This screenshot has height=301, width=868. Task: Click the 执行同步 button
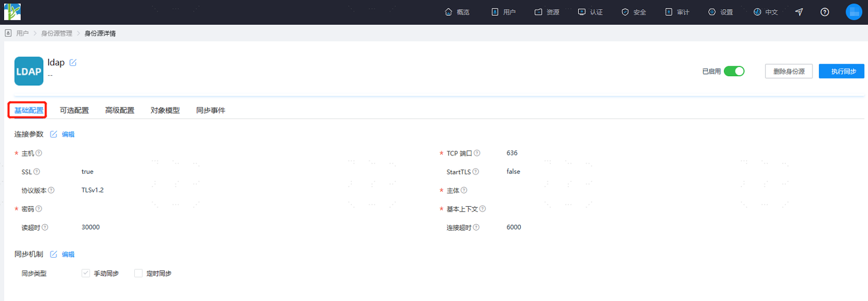tap(841, 71)
